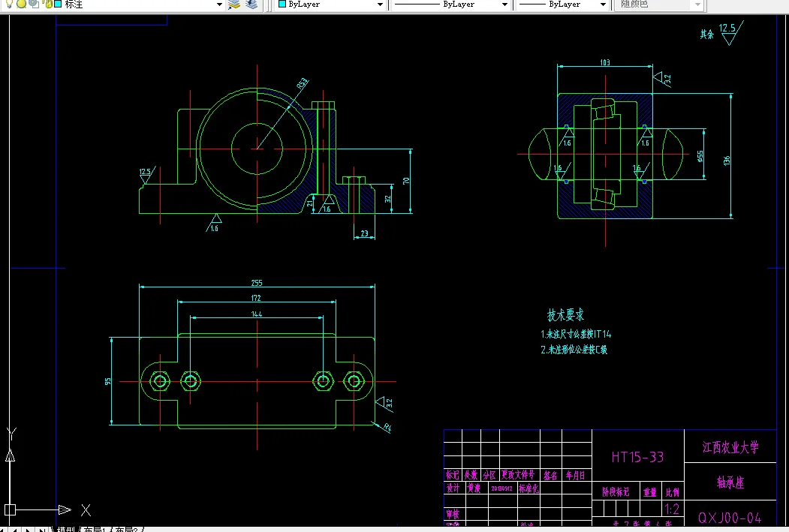The height and width of the screenshot is (532, 789).
Task: Select the 172 dimension text
Action: [256, 298]
